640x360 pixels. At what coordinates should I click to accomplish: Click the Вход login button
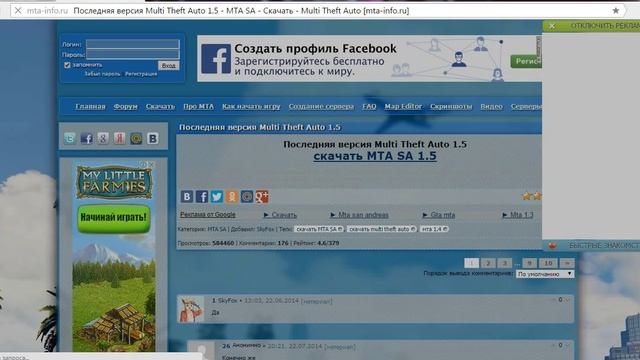point(169,65)
